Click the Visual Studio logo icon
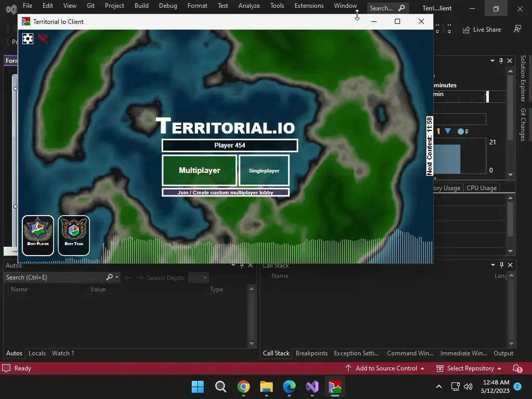 pos(11,8)
